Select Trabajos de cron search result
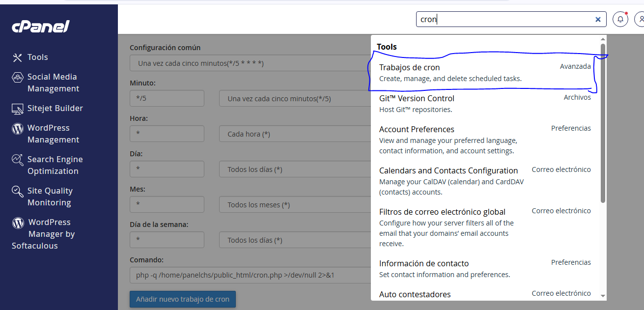Screen dimensions: 644x310 tap(485, 72)
